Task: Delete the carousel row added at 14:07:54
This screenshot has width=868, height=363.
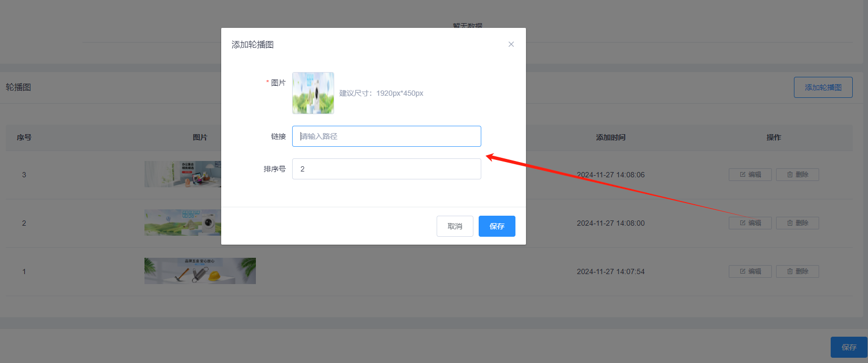Action: 797,271
